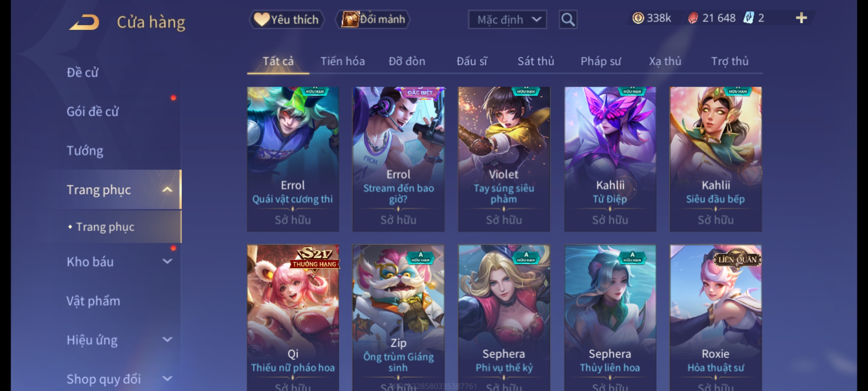The height and width of the screenshot is (391, 868).
Task: Expand the Shop quy đổi section
Action: [167, 379]
